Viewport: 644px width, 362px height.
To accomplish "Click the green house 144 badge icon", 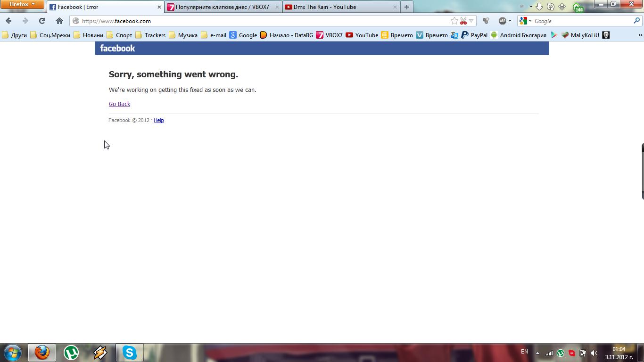I will click(578, 7).
